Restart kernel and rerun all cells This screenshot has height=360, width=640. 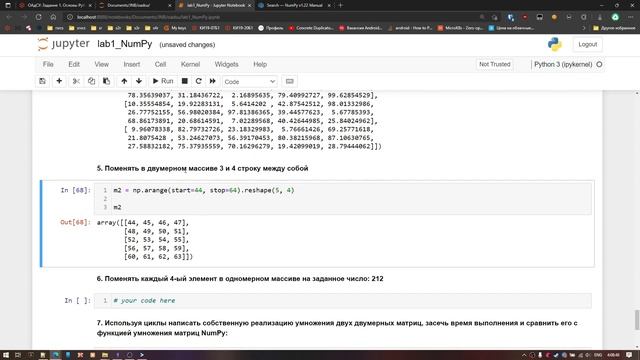click(x=213, y=81)
